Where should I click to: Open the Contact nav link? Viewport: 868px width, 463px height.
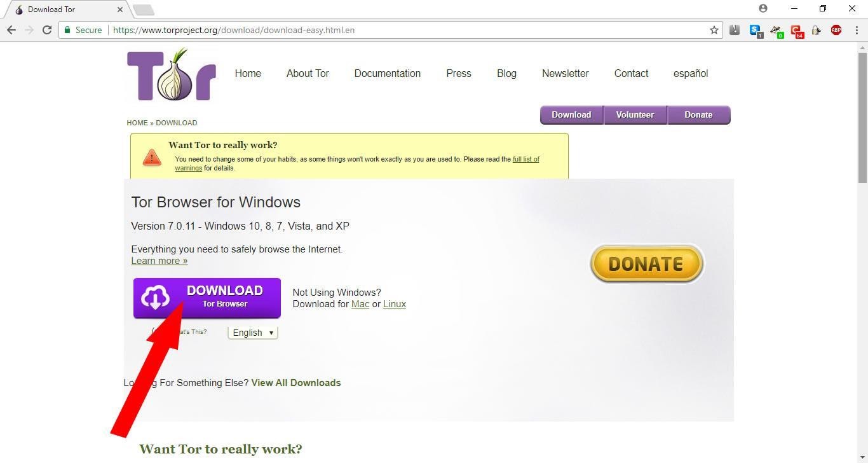631,74
